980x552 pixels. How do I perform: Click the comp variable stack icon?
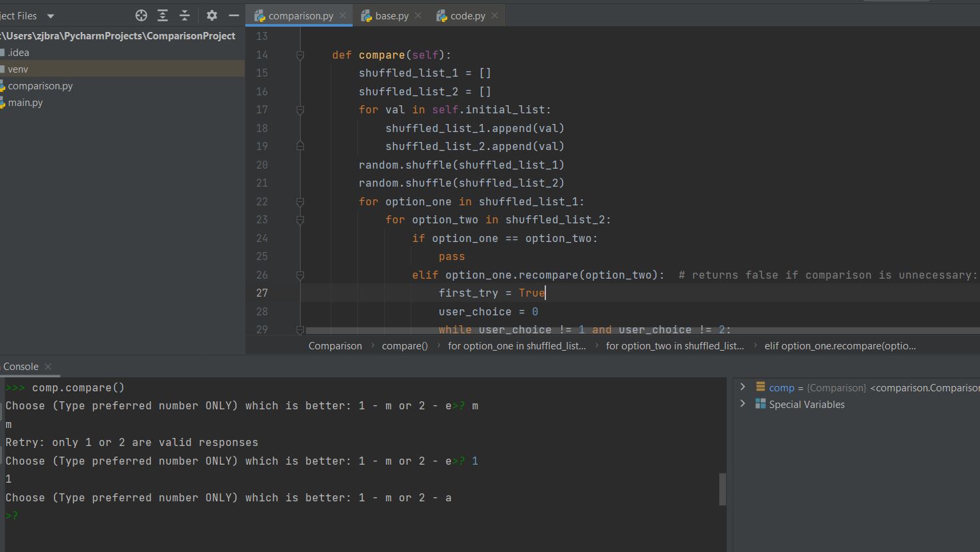[761, 387]
